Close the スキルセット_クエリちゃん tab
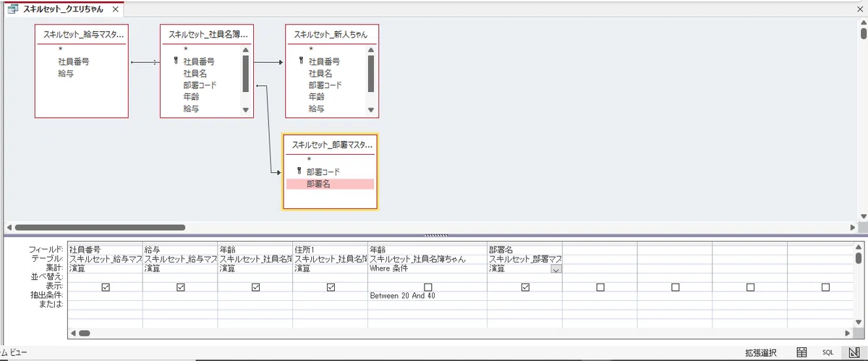This screenshot has width=868, height=361. click(x=116, y=9)
